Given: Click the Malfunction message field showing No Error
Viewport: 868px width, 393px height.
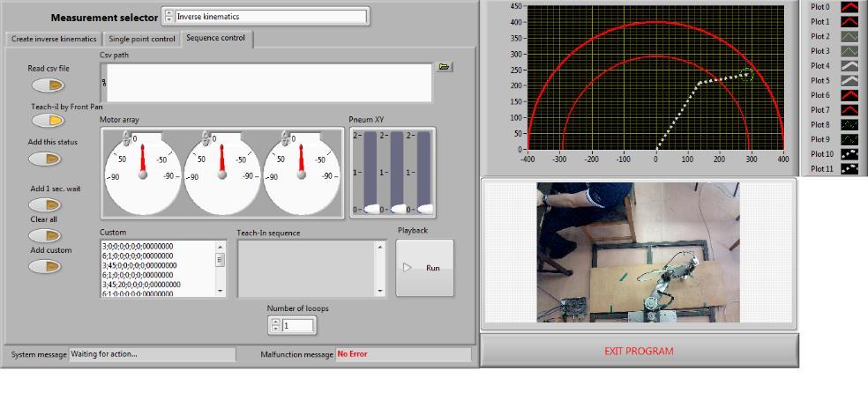Looking at the screenshot, I should (x=403, y=354).
